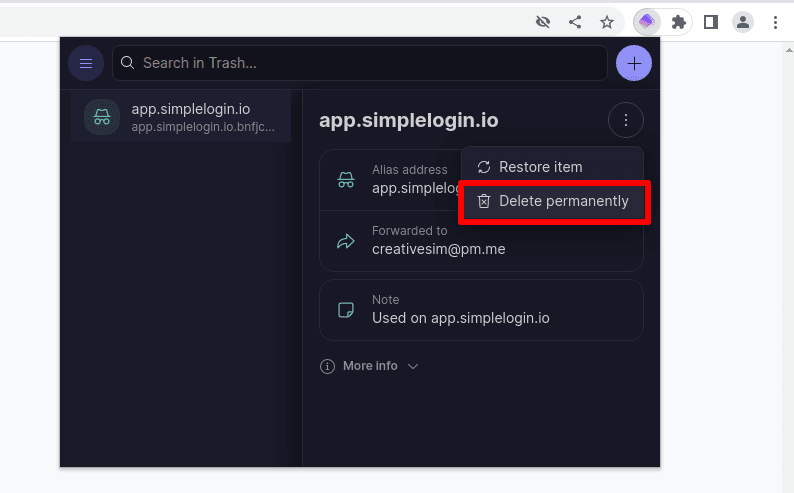
Task: Expand the More info section
Action: click(x=369, y=366)
